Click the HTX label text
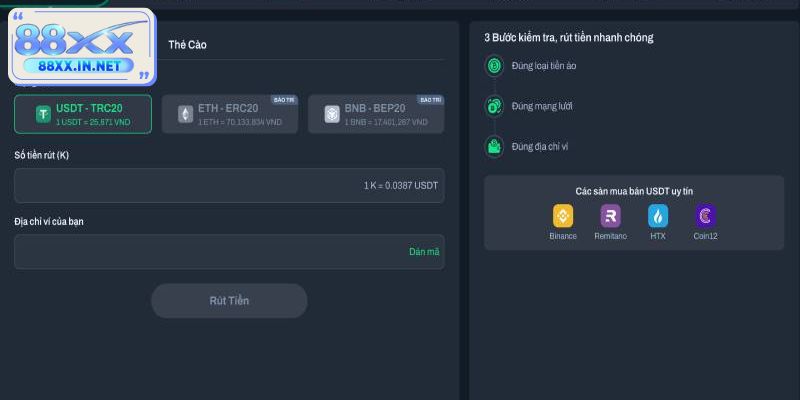The width and height of the screenshot is (800, 400). tap(658, 236)
